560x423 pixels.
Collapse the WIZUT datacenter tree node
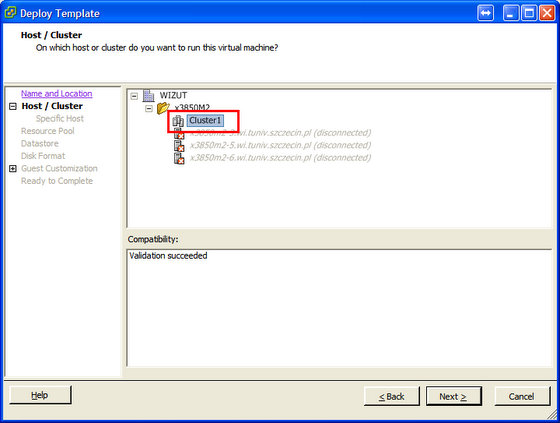(x=134, y=96)
